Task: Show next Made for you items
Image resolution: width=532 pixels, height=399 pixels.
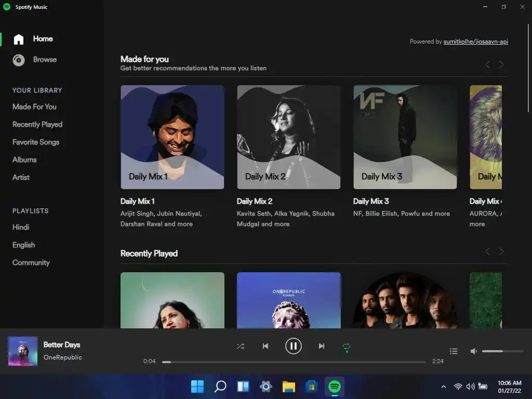Action: 501,64
